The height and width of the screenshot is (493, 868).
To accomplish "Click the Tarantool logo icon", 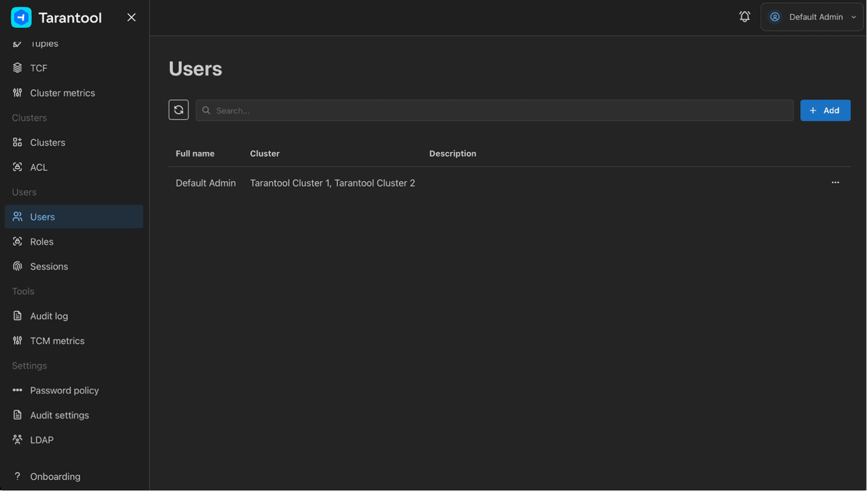I will (22, 17).
